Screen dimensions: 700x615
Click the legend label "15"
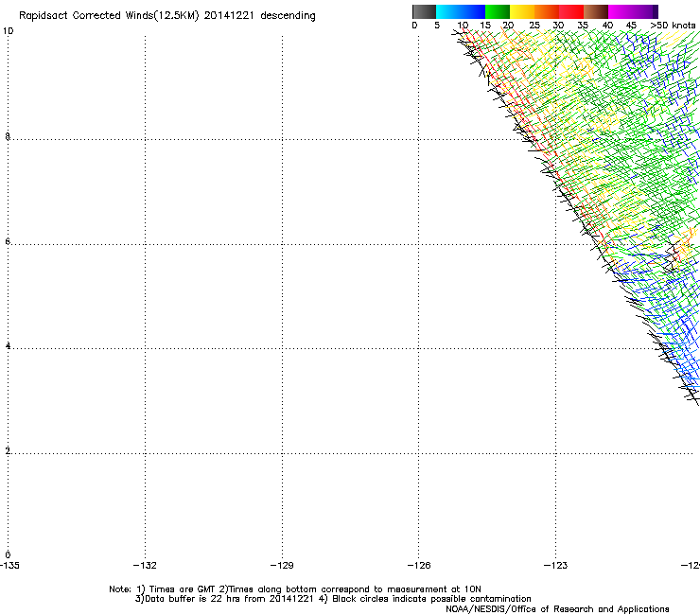pyautogui.click(x=485, y=26)
